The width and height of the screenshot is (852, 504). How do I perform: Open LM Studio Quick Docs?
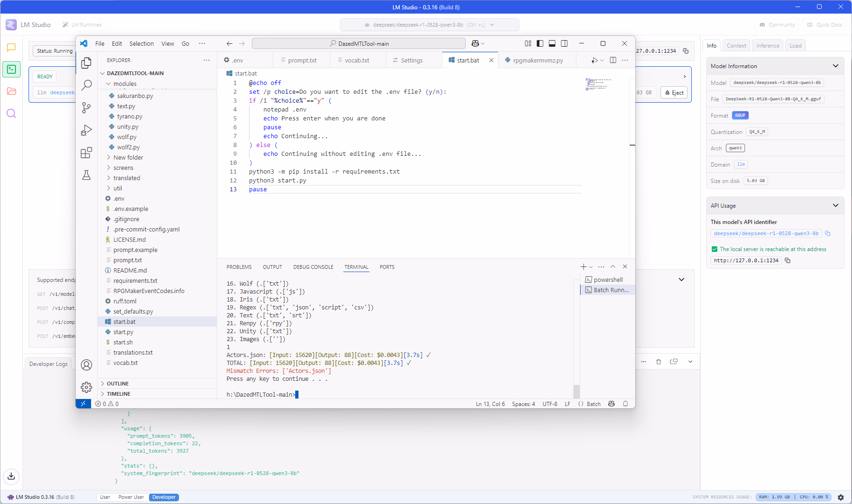click(x=825, y=25)
